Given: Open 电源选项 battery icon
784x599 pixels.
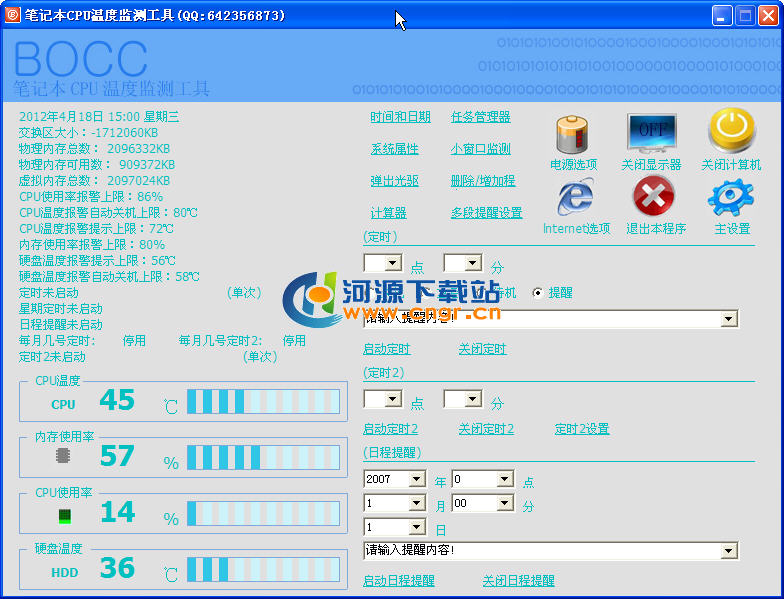Looking at the screenshot, I should pyautogui.click(x=573, y=133).
